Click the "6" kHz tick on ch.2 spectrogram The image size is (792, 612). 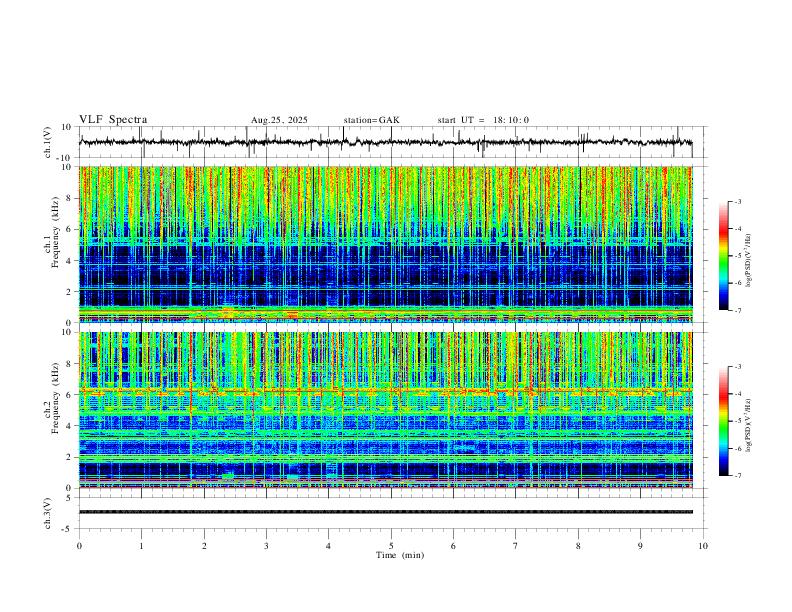click(70, 395)
